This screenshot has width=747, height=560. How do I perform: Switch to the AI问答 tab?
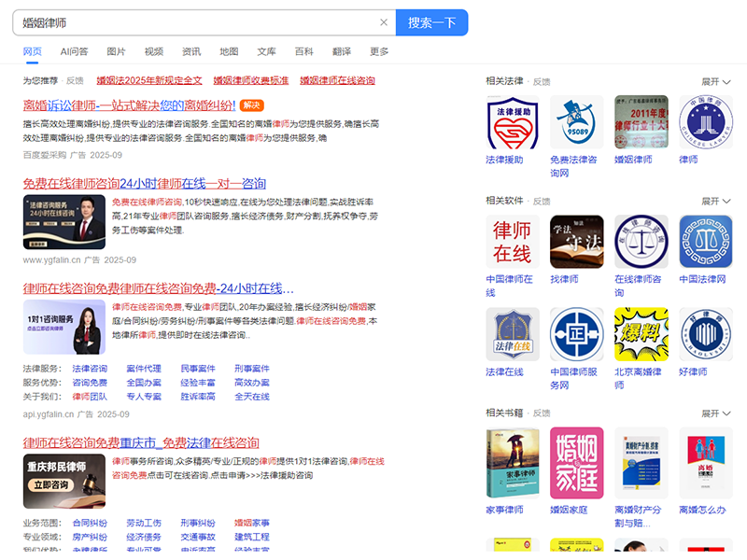[74, 51]
